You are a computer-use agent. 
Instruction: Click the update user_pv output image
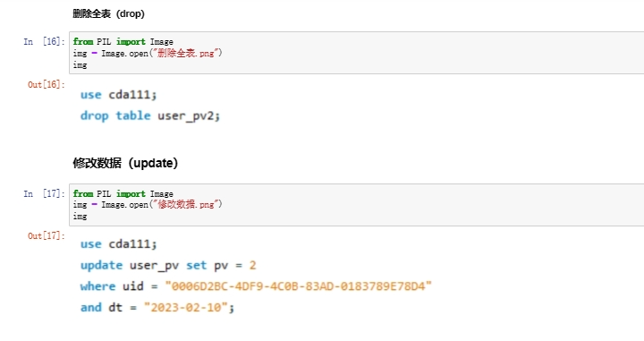coord(256,276)
